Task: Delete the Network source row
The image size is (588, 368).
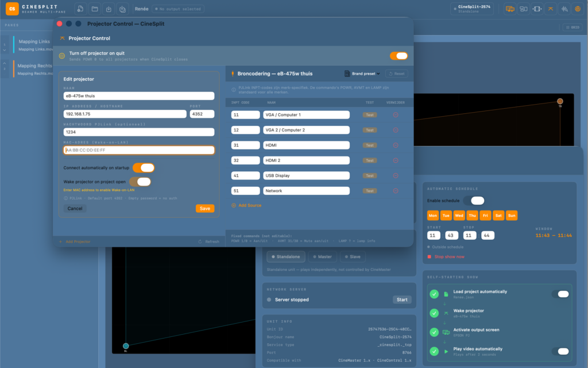Action: 395,191
